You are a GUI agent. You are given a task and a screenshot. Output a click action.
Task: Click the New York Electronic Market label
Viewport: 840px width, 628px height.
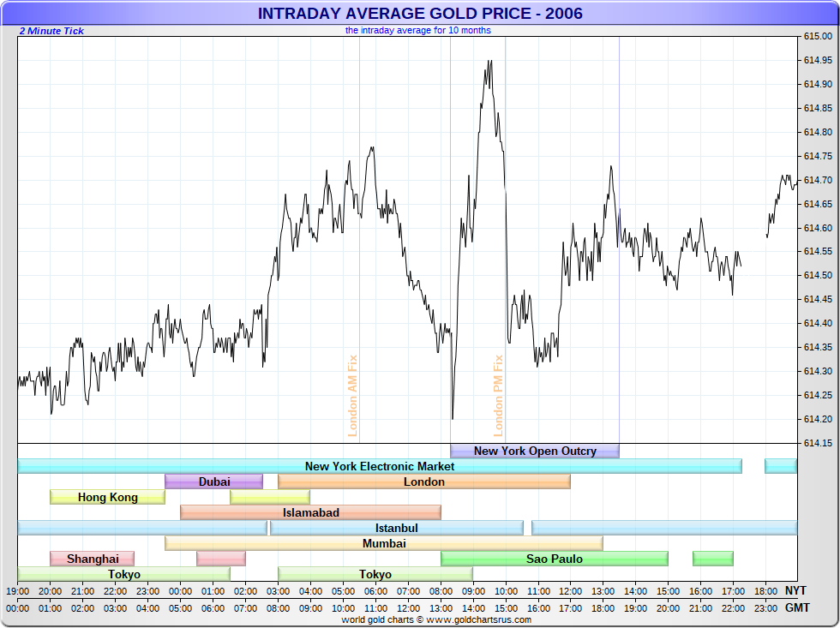(x=380, y=466)
